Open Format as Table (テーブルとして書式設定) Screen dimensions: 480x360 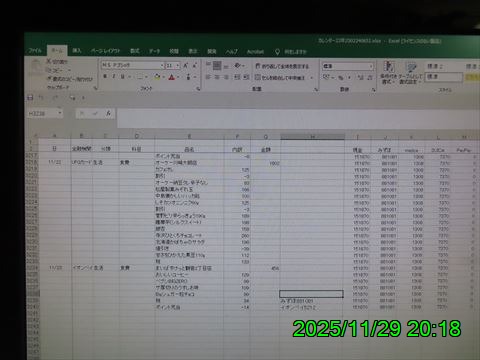(x=410, y=72)
